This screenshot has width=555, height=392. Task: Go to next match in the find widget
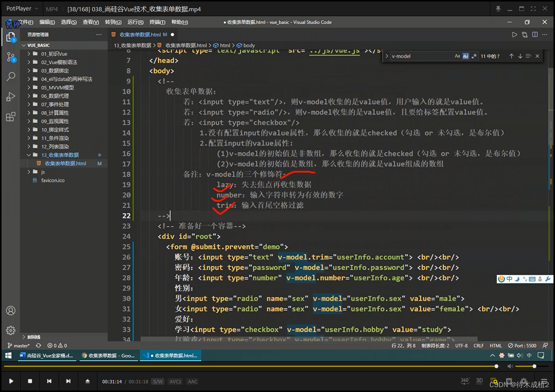pos(520,56)
